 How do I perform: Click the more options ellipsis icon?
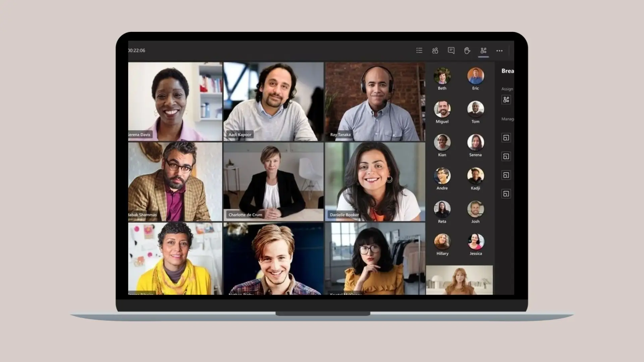[499, 50]
